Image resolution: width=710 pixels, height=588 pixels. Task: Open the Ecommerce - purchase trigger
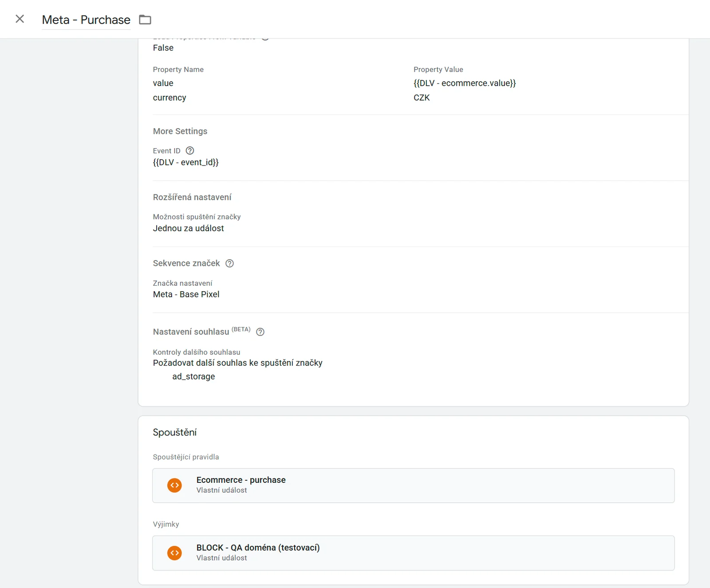[413, 485]
